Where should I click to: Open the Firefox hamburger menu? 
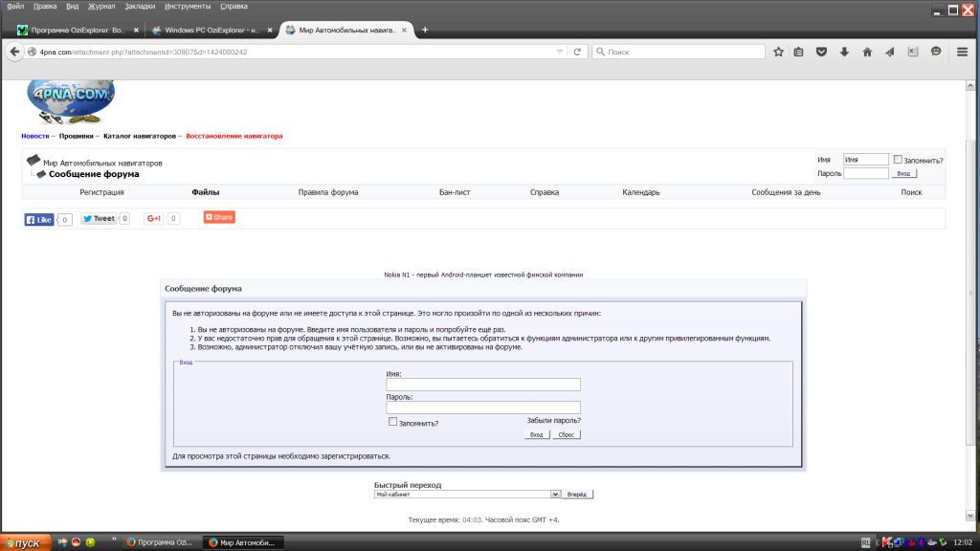pos(963,52)
